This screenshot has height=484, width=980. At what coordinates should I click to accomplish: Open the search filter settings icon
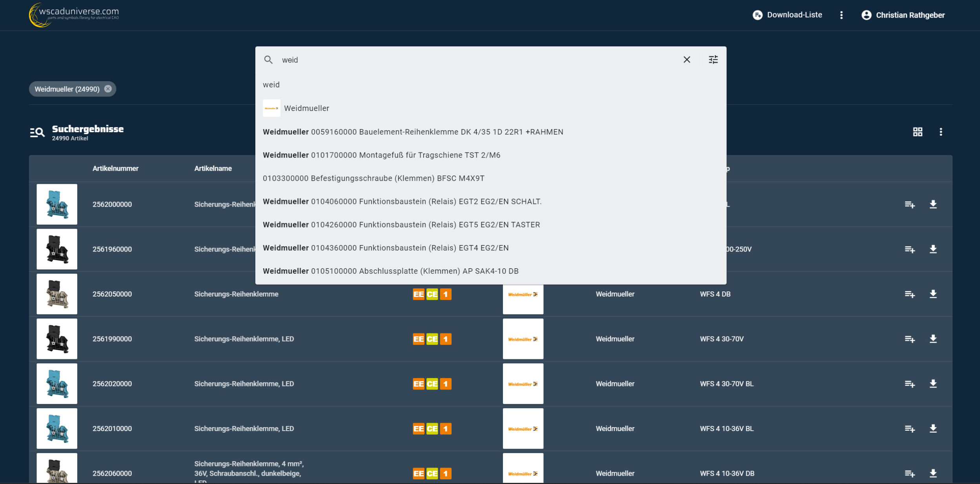pos(713,60)
